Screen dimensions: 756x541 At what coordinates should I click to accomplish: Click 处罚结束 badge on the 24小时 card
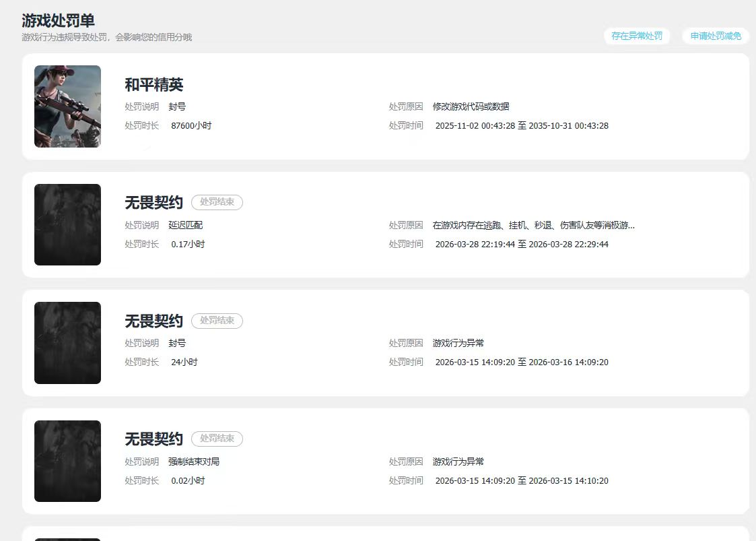tap(217, 321)
